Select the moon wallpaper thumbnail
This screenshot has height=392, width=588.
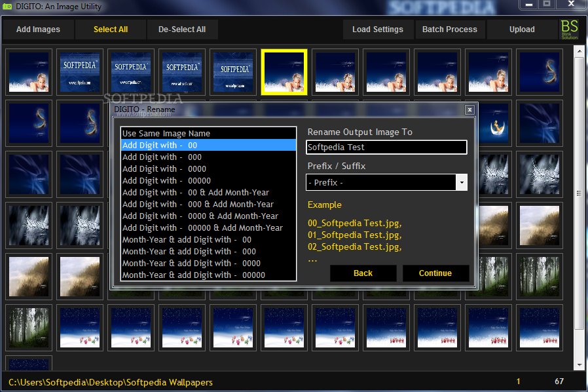pyautogui.click(x=494, y=123)
